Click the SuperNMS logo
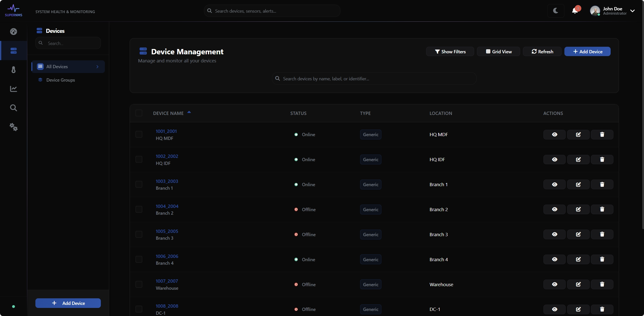This screenshot has width=644, height=316. click(13, 10)
